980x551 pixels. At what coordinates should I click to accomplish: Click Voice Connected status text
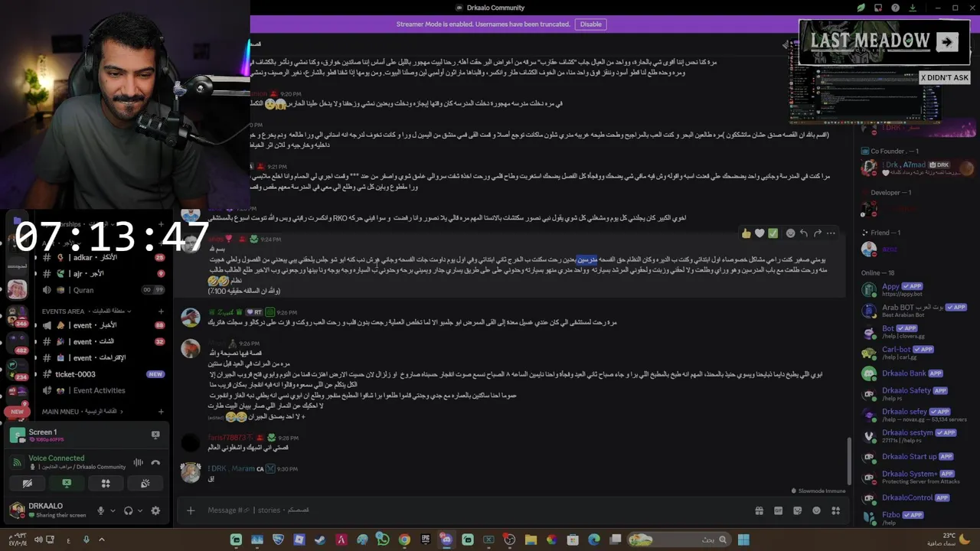click(x=57, y=458)
